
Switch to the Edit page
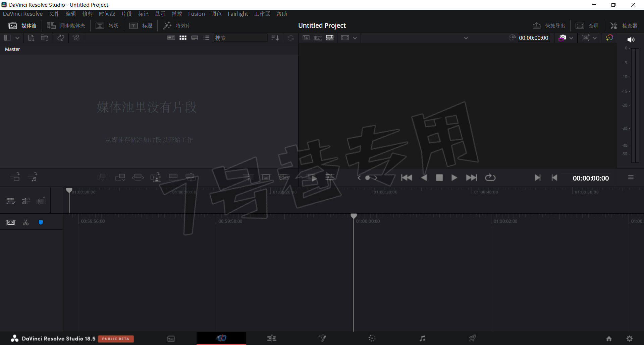pyautogui.click(x=272, y=339)
